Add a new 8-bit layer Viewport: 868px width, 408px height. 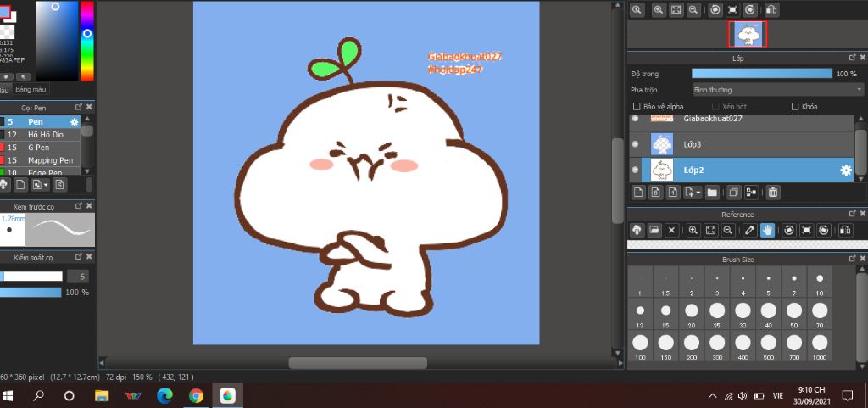tap(655, 192)
